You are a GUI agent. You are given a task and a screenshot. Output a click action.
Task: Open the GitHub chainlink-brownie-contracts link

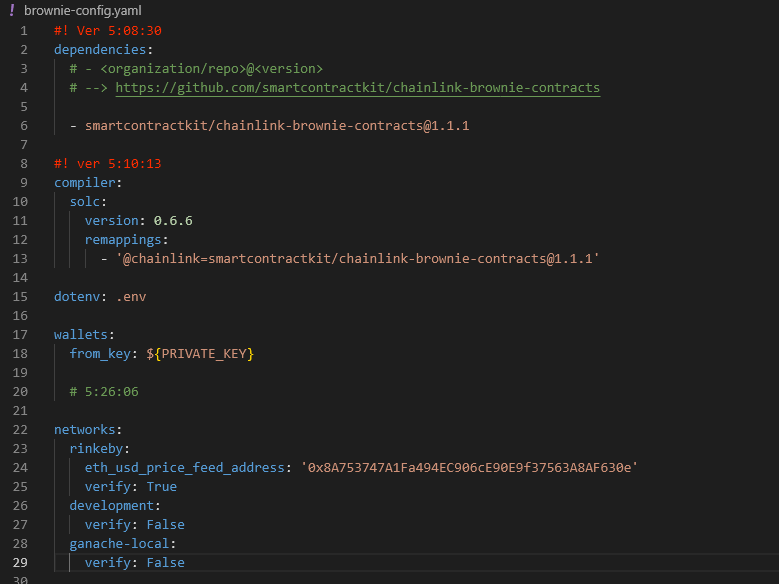click(358, 87)
